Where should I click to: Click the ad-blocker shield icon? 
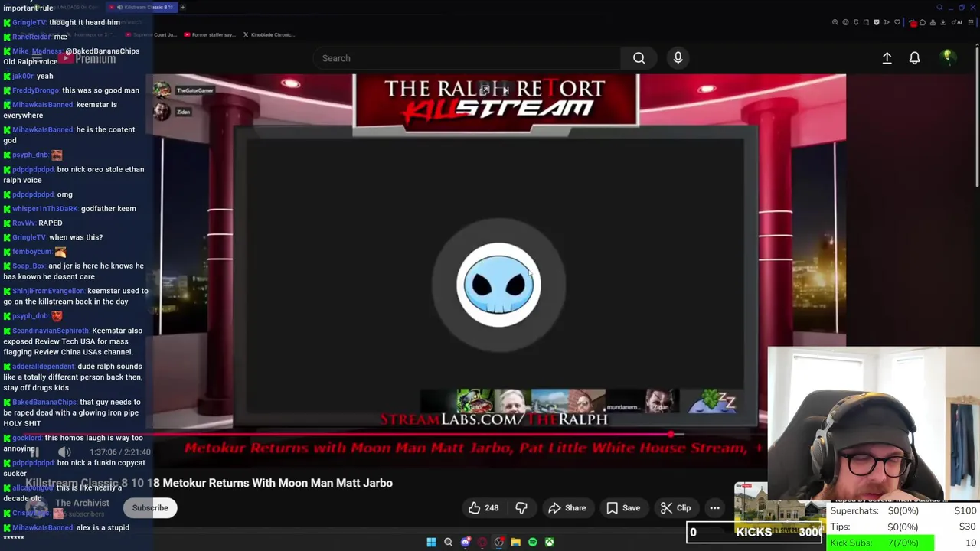pos(877,22)
